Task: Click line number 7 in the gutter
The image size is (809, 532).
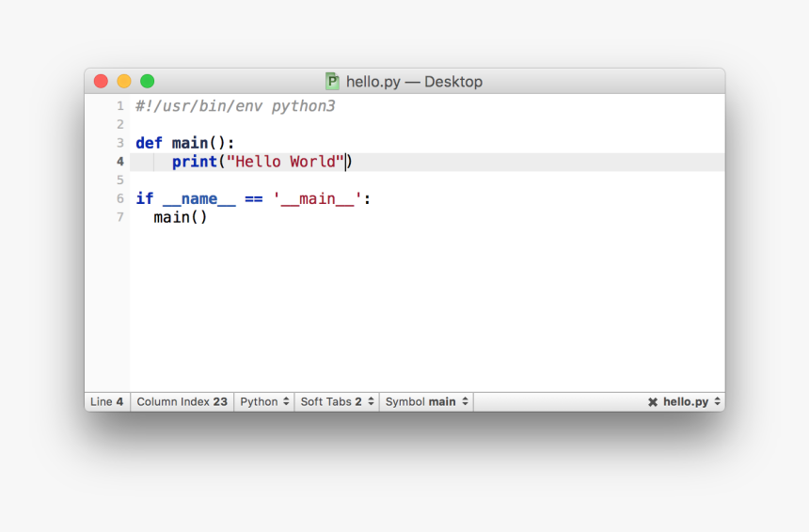Action: 119,217
